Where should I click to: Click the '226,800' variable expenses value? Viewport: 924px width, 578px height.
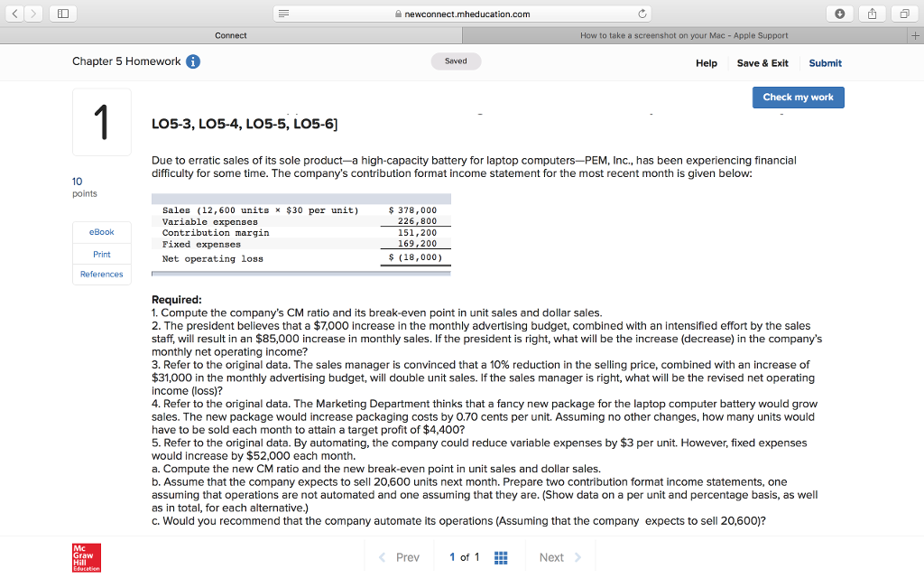pyautogui.click(x=417, y=221)
